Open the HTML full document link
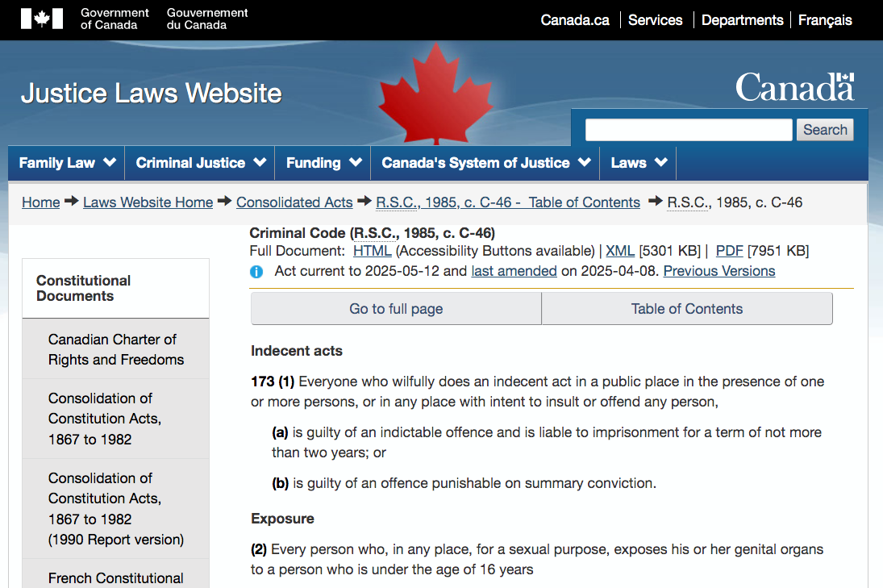Viewport: 883px width, 588px height. click(373, 251)
